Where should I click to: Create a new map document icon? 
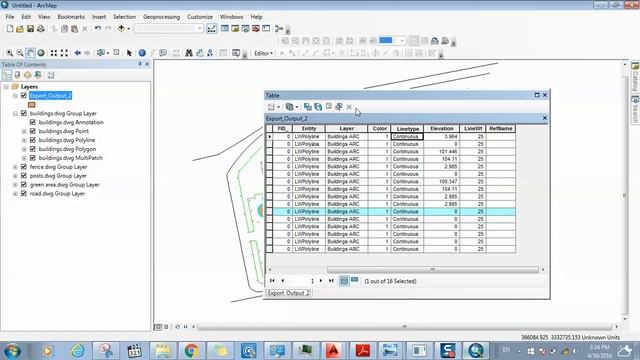10,29
